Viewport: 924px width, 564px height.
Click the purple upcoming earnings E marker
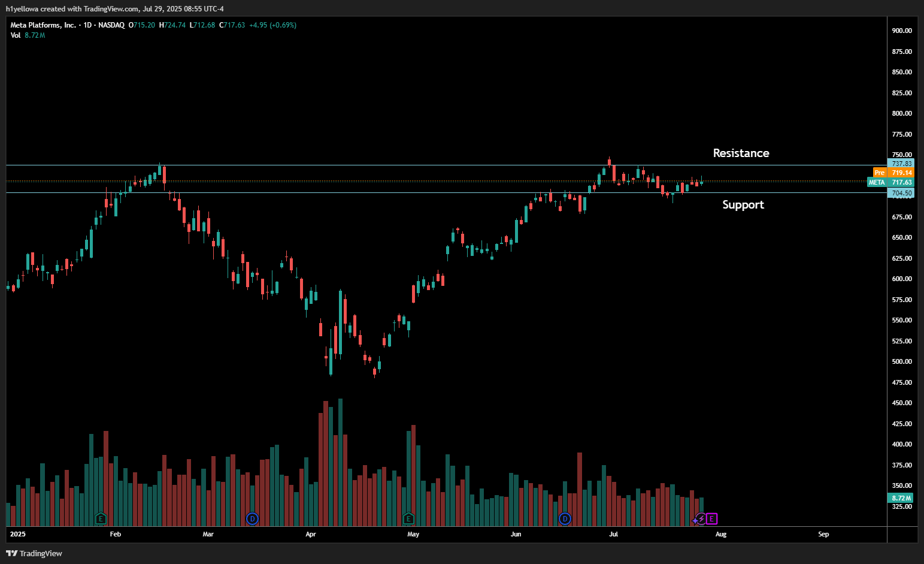tap(711, 518)
